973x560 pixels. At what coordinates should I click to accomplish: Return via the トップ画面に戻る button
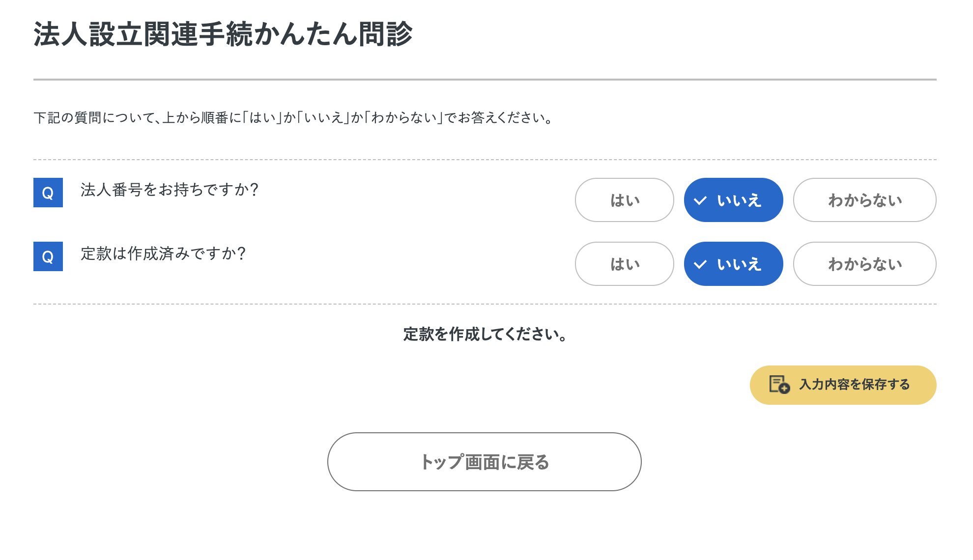[x=484, y=462]
